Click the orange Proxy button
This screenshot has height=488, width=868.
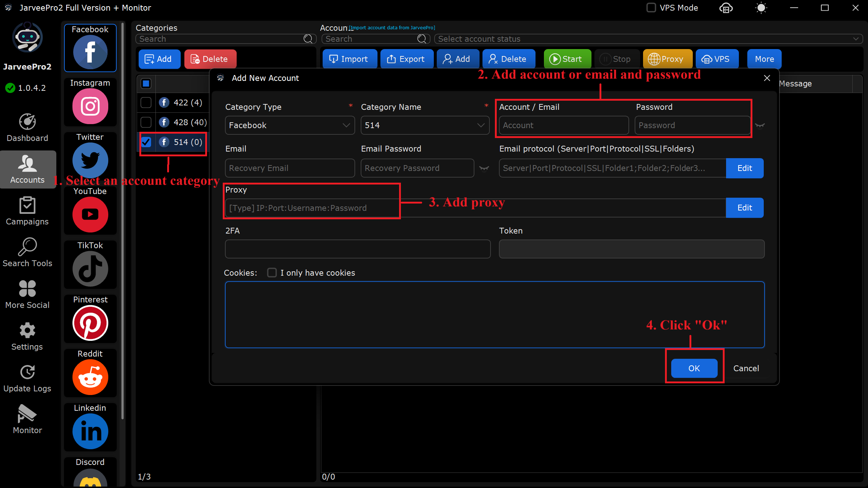pos(667,59)
